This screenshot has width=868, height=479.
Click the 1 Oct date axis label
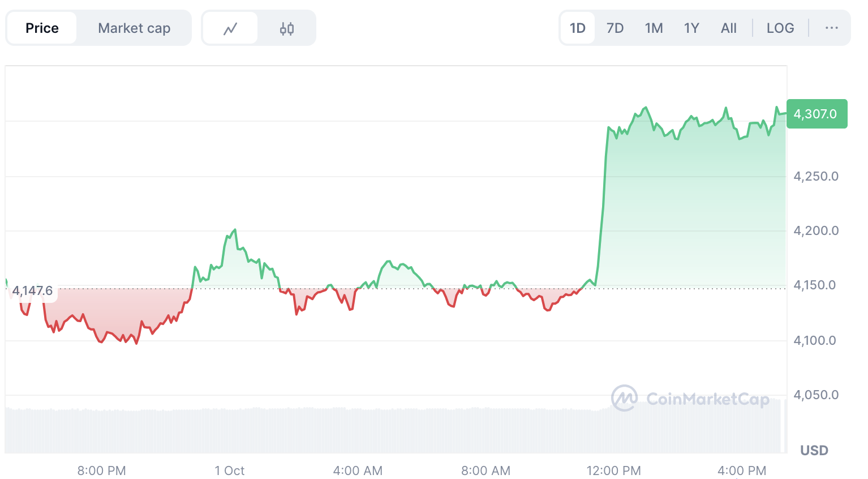230,471
